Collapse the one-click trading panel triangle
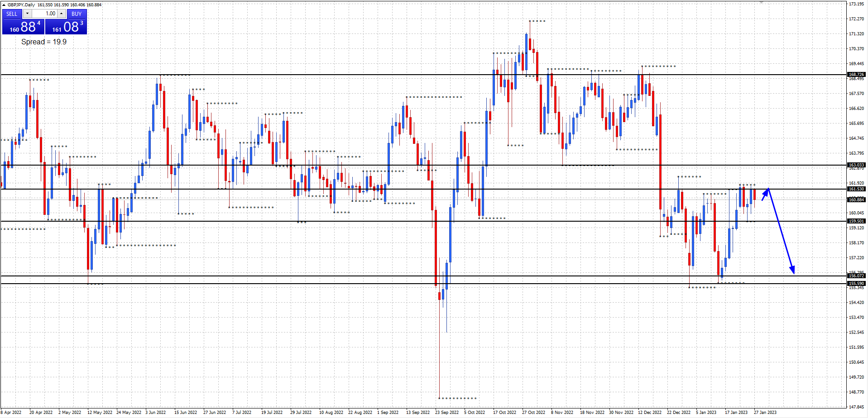This screenshot has height=418, width=868. pos(4,5)
